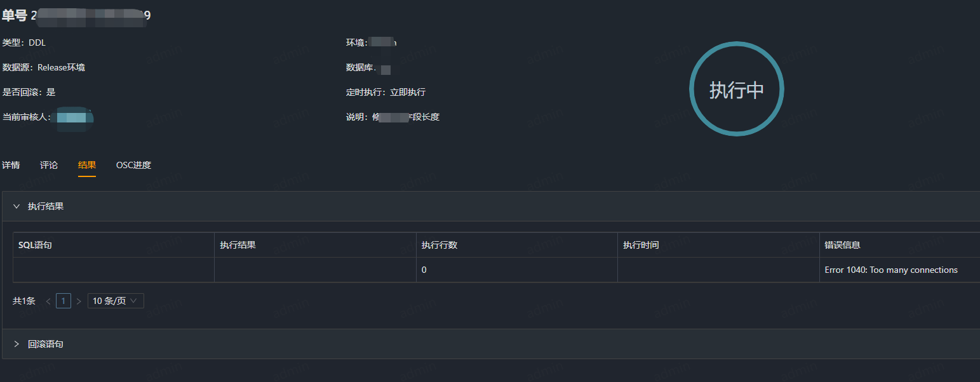Screen dimensions: 980x382
Task: Switch to the 详情 tab
Action: [11, 165]
